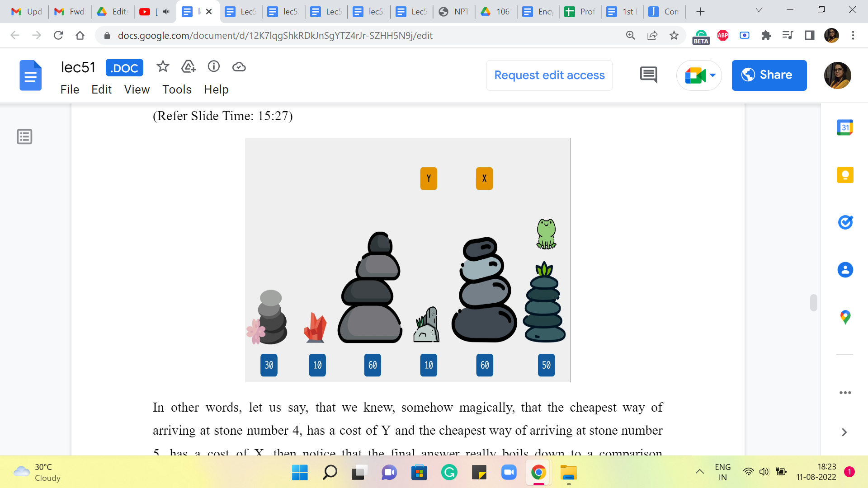Open Google Calendar side panel
This screenshot has width=868, height=488.
[x=845, y=127]
